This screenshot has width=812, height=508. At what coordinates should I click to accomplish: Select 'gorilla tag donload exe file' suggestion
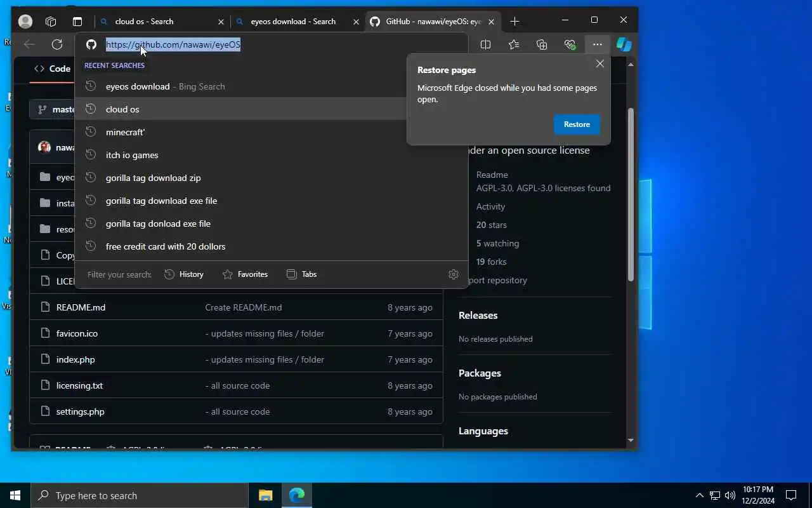272,224
